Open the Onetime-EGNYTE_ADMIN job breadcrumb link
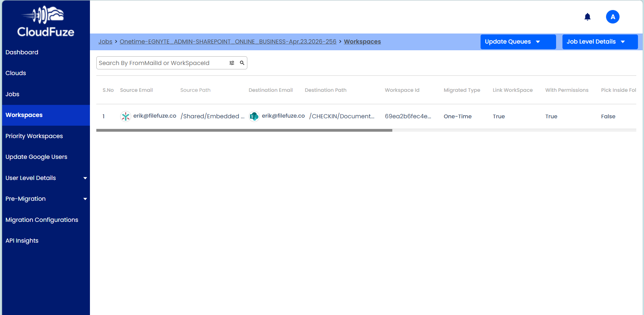644x315 pixels. tap(228, 42)
